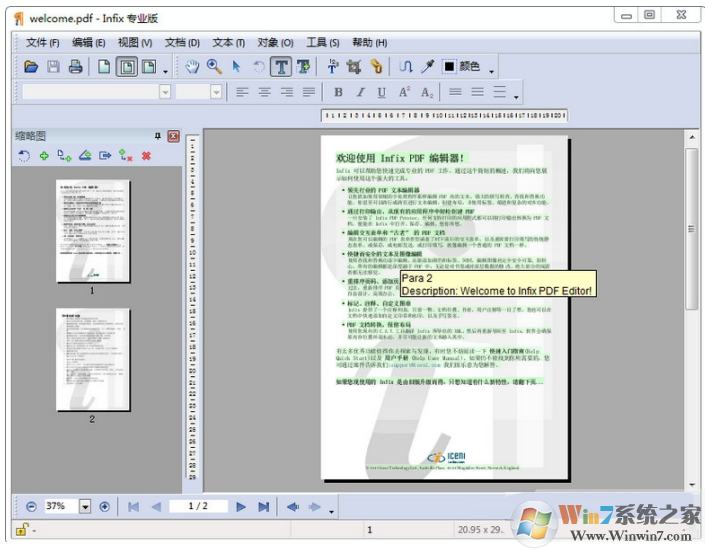The image size is (708, 550).
Task: Select the page 2 thumbnail
Action: (92, 360)
